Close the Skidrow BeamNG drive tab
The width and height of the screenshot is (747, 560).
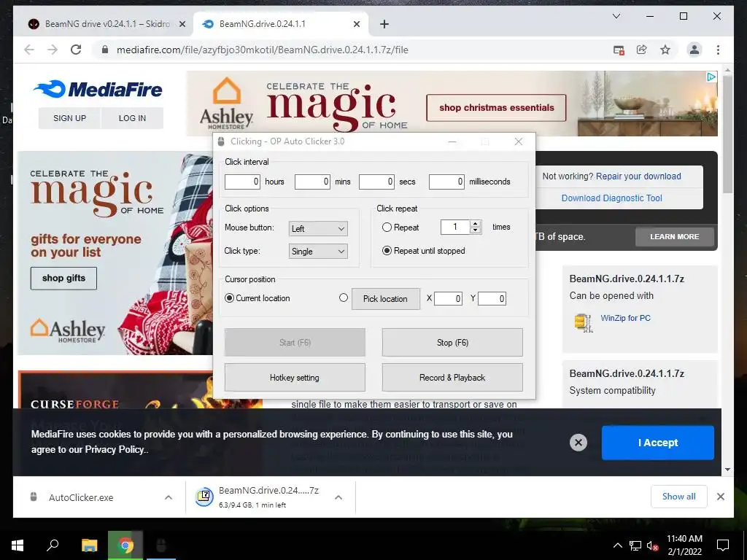182,24
